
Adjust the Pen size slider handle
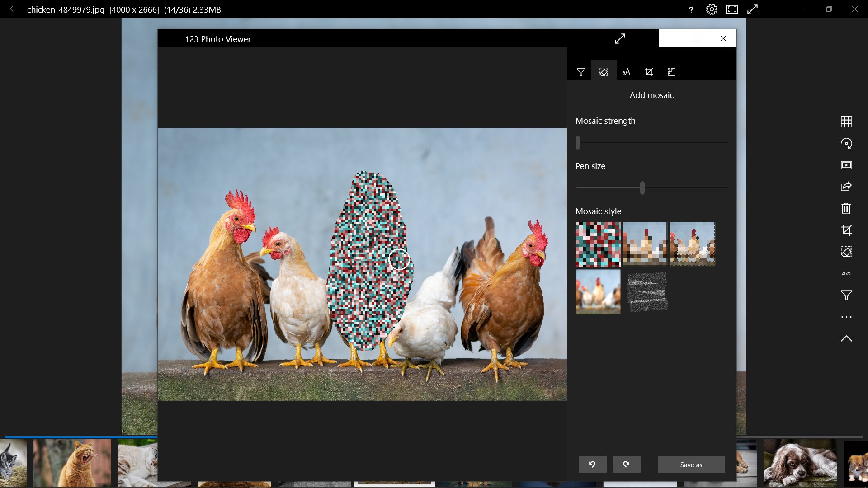tap(642, 188)
